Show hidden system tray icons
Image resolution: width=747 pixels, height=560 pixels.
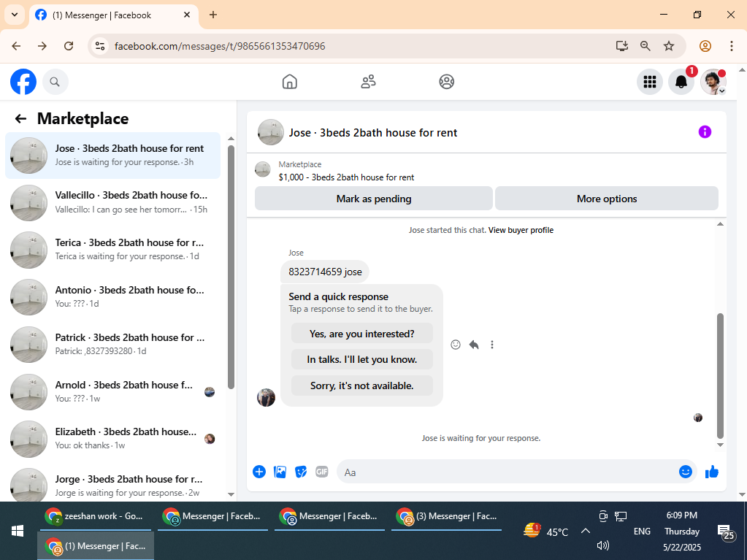click(x=586, y=531)
